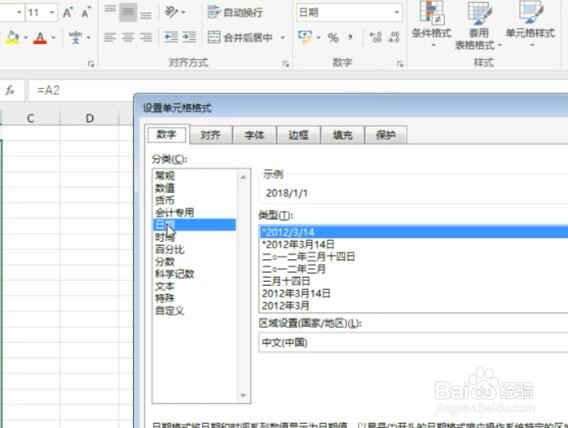The height and width of the screenshot is (428, 568).
Task: Choose date type *2012年3月14日
Action: click(x=298, y=244)
